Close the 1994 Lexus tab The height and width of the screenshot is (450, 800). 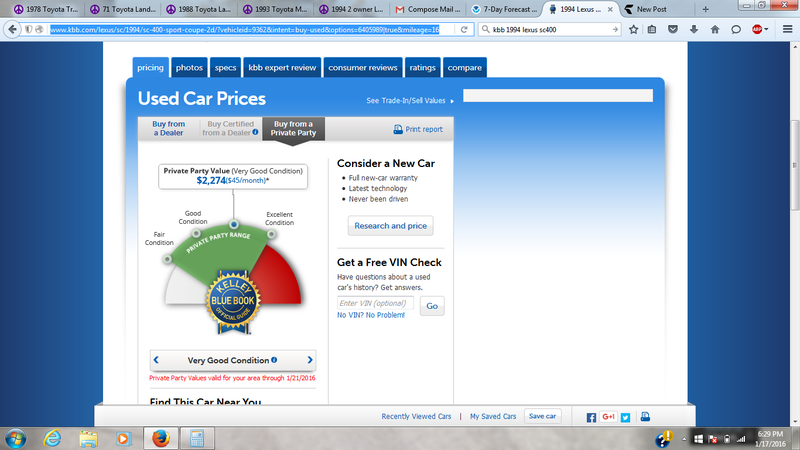coord(610,9)
